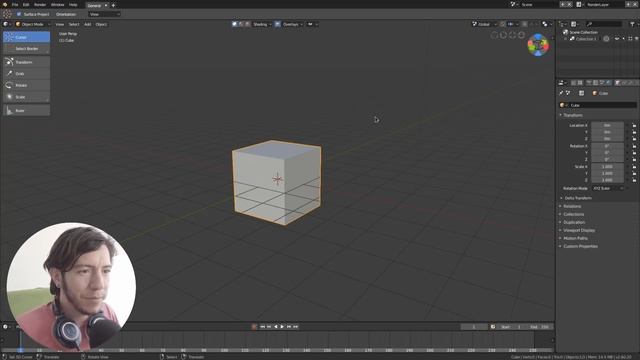This screenshot has height=360, width=640.
Task: Open the Rotation Mode XYZ Euler dropdown
Action: [608, 189]
